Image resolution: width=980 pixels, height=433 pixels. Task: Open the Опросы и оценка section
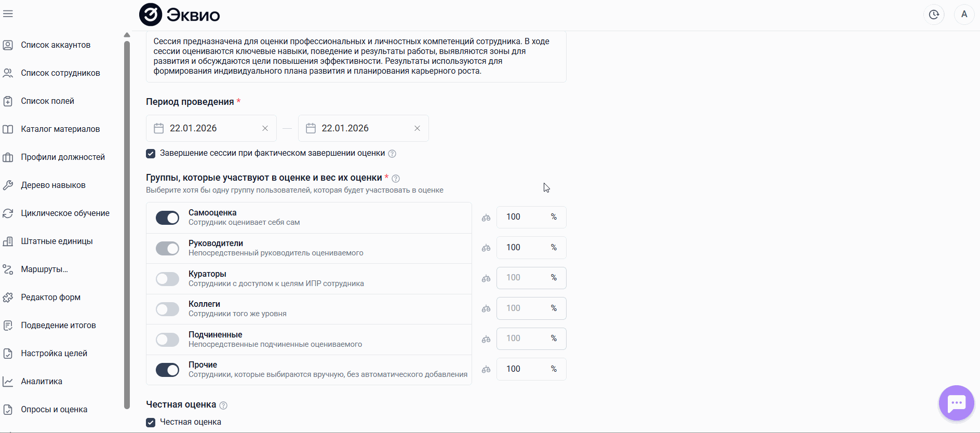point(54,410)
